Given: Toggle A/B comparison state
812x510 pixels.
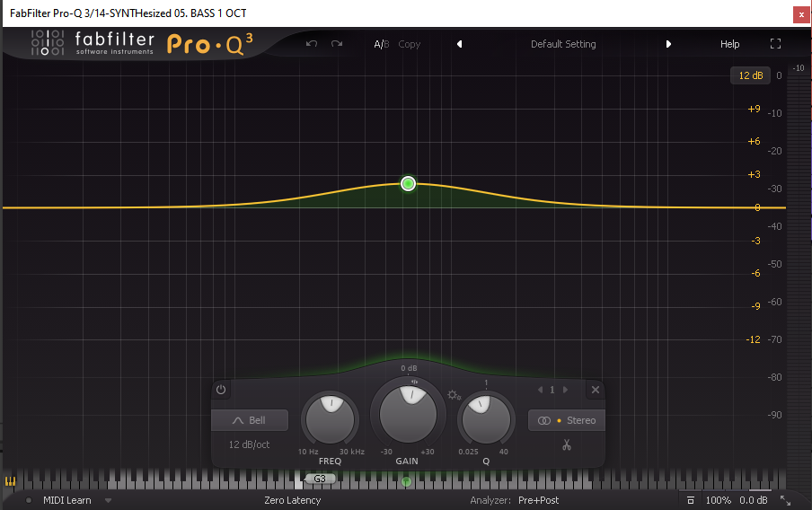Looking at the screenshot, I should [x=382, y=44].
